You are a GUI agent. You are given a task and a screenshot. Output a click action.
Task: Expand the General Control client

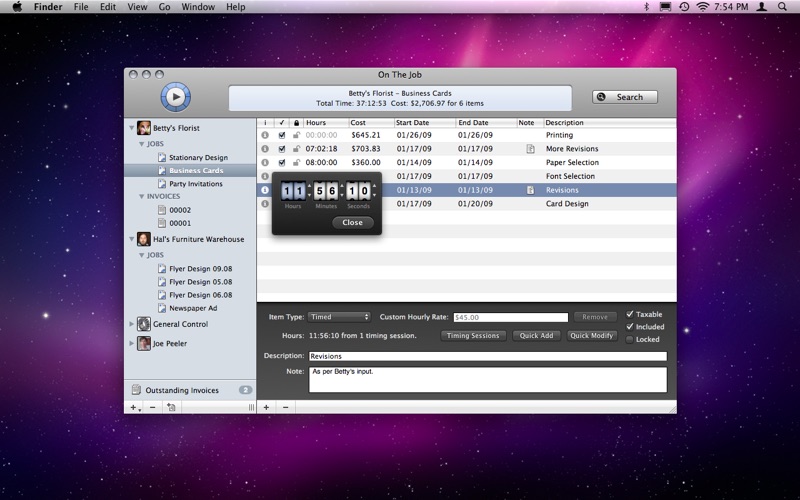[x=132, y=323]
